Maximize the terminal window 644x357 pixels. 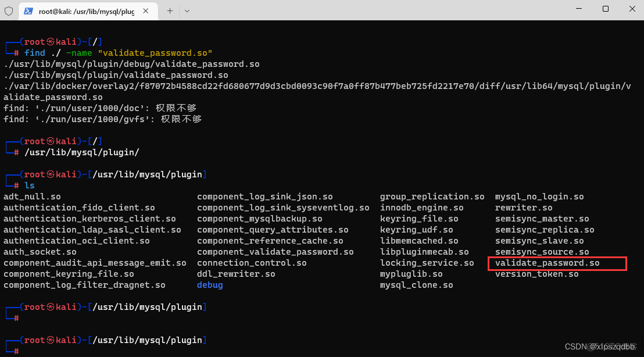coord(606,9)
